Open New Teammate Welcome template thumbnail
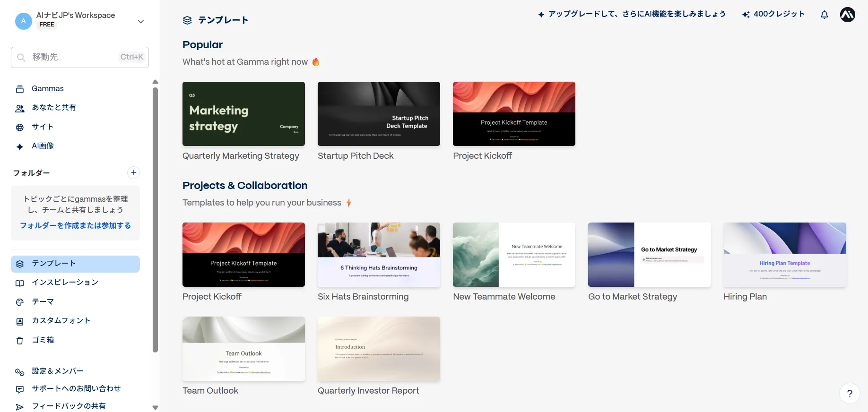 click(514, 255)
